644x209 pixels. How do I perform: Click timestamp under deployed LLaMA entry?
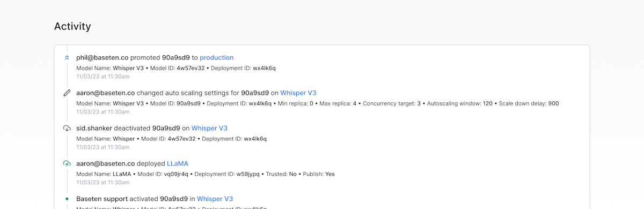103,183
